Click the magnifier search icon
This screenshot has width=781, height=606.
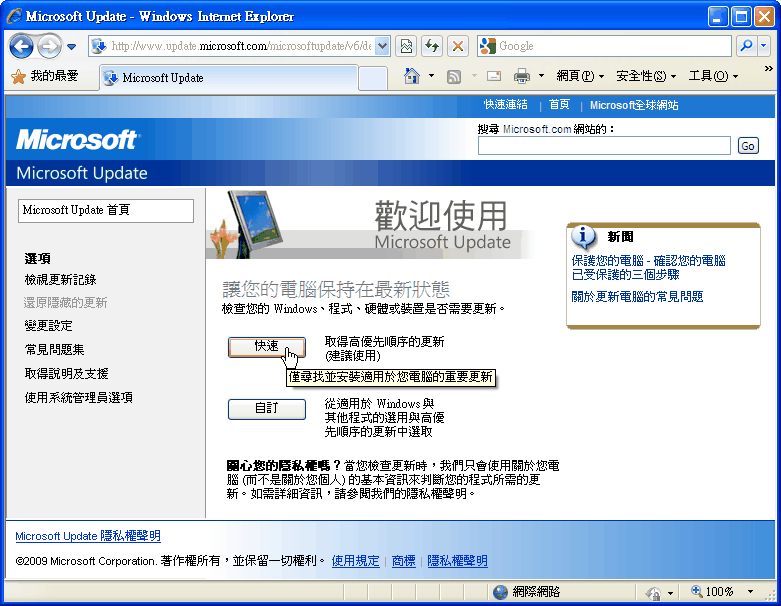(x=746, y=46)
